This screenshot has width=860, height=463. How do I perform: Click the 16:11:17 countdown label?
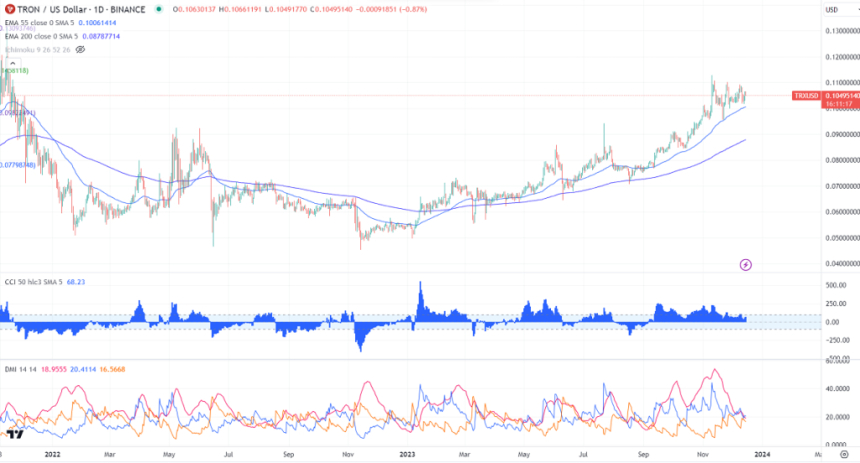click(x=839, y=104)
